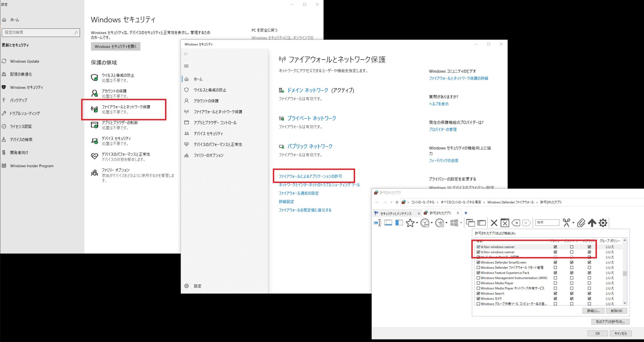Click the upload arrow icon
644x342 pixels.
pos(591,223)
